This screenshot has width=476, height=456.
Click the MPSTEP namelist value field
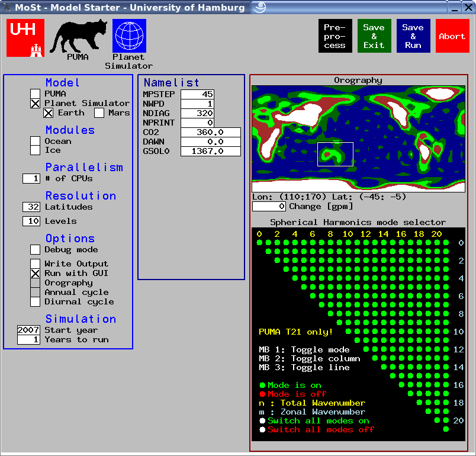click(197, 94)
